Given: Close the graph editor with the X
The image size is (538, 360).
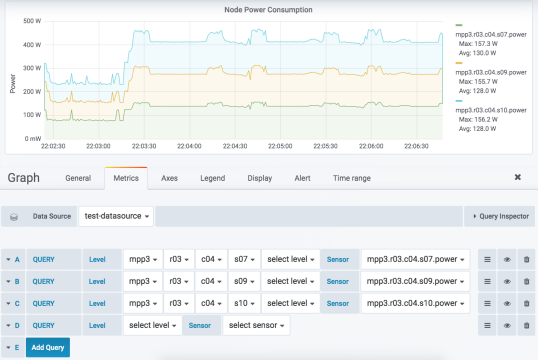Looking at the screenshot, I should pyautogui.click(x=518, y=177).
